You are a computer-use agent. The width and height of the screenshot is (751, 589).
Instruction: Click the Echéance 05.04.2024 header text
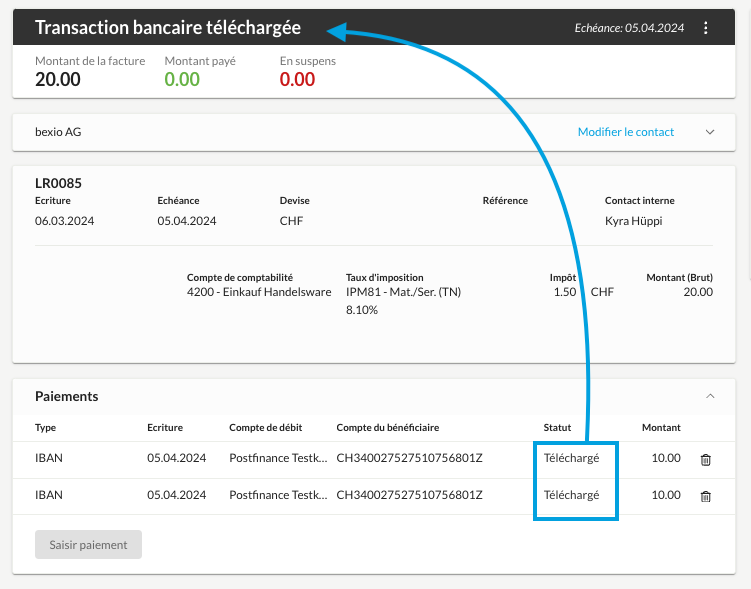point(629,28)
